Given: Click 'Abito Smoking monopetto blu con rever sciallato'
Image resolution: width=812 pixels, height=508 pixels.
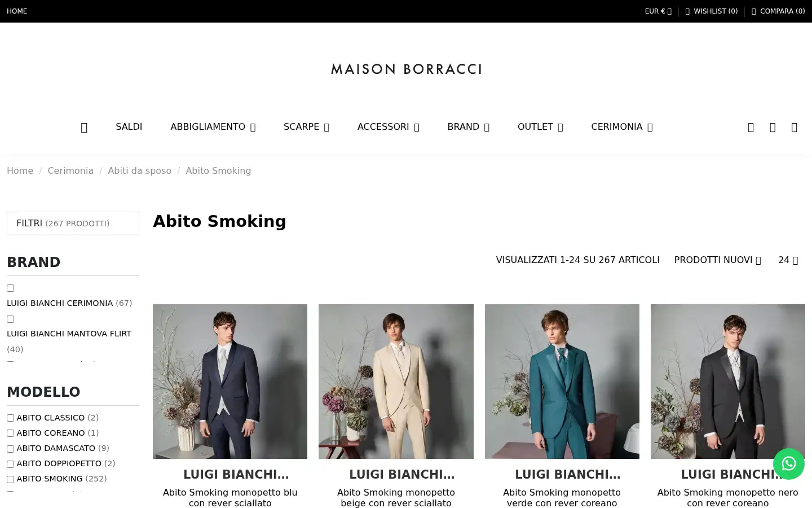Looking at the screenshot, I should (x=230, y=498).
